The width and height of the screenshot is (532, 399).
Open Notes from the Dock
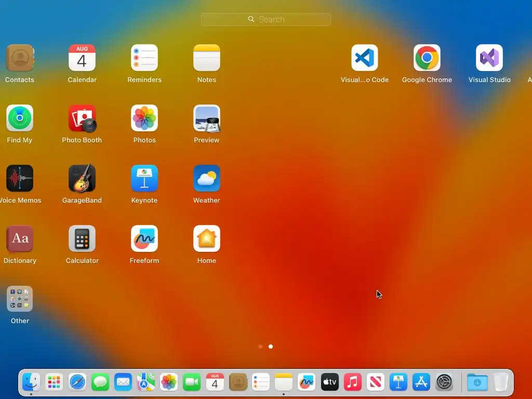pyautogui.click(x=284, y=382)
